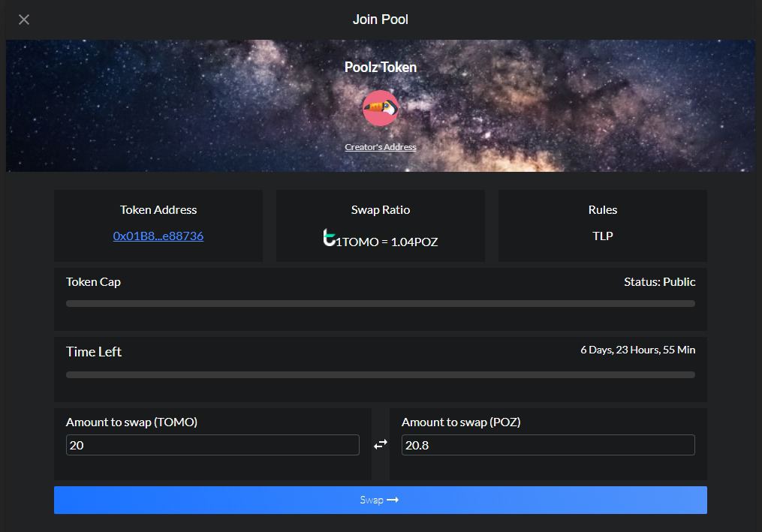Click the 'Swap Ratio' heading
Image resolution: width=762 pixels, height=532 pixels.
click(x=381, y=210)
